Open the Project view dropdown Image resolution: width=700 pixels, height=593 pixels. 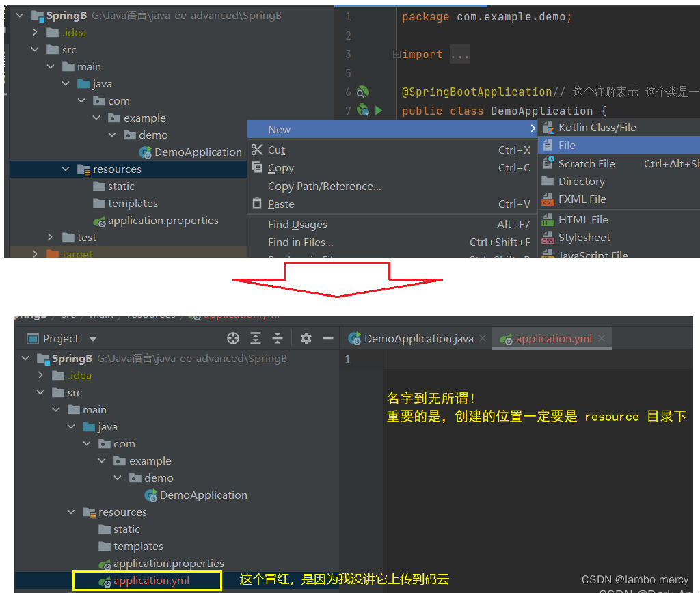click(93, 339)
